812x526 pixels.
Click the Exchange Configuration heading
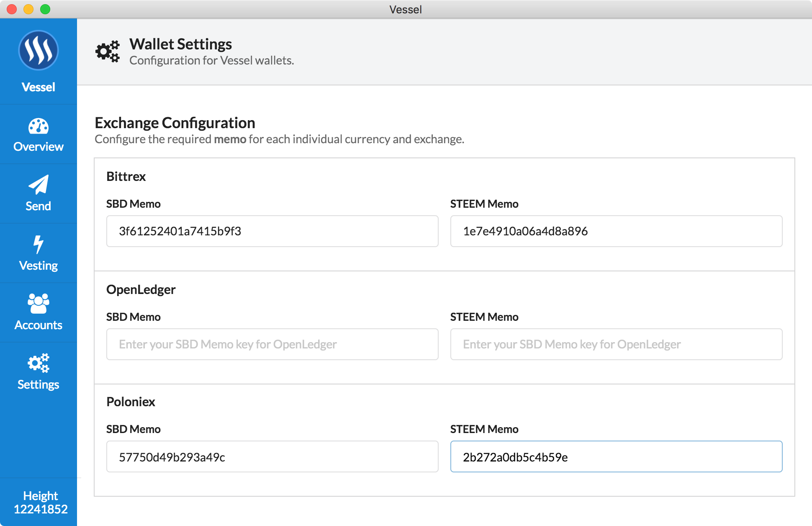click(x=175, y=123)
